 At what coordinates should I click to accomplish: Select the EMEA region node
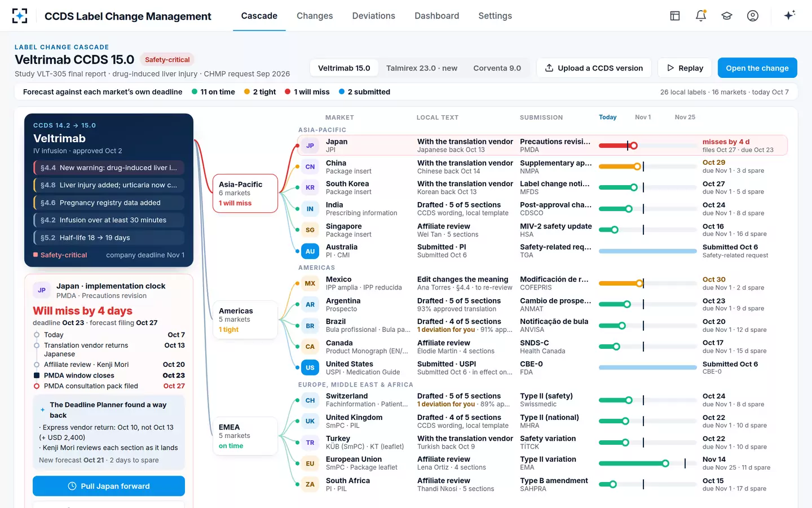pyautogui.click(x=245, y=436)
